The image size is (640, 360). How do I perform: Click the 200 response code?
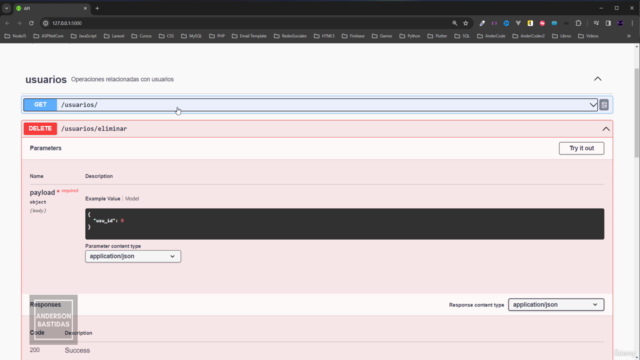point(35,350)
